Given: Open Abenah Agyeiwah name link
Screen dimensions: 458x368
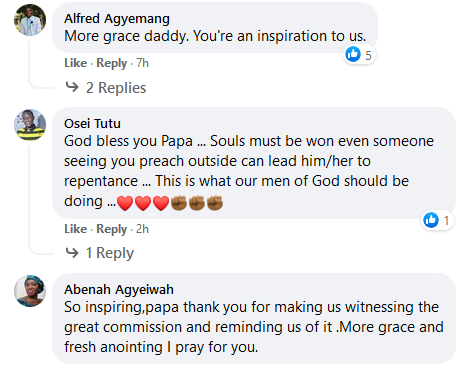Looking at the screenshot, I should (119, 290).
